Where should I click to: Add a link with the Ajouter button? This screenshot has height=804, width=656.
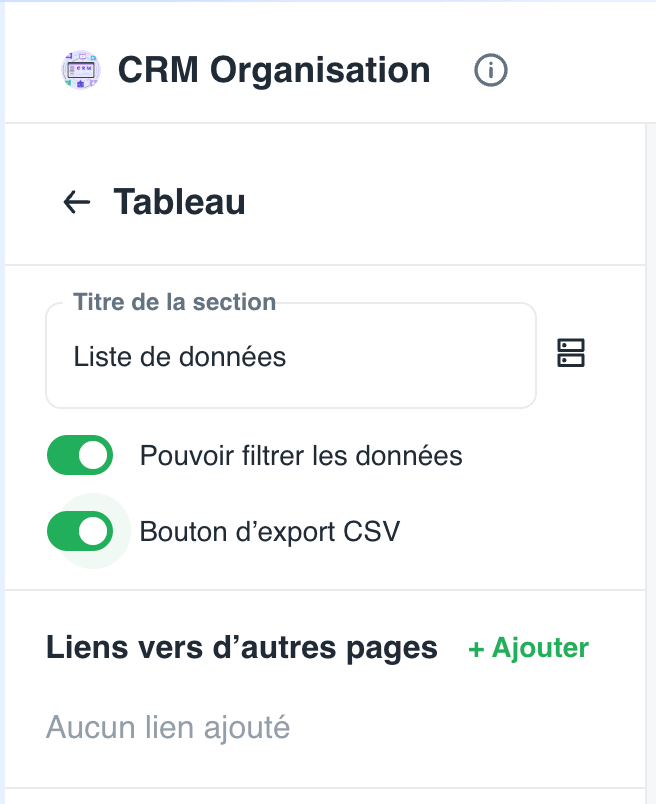point(528,648)
